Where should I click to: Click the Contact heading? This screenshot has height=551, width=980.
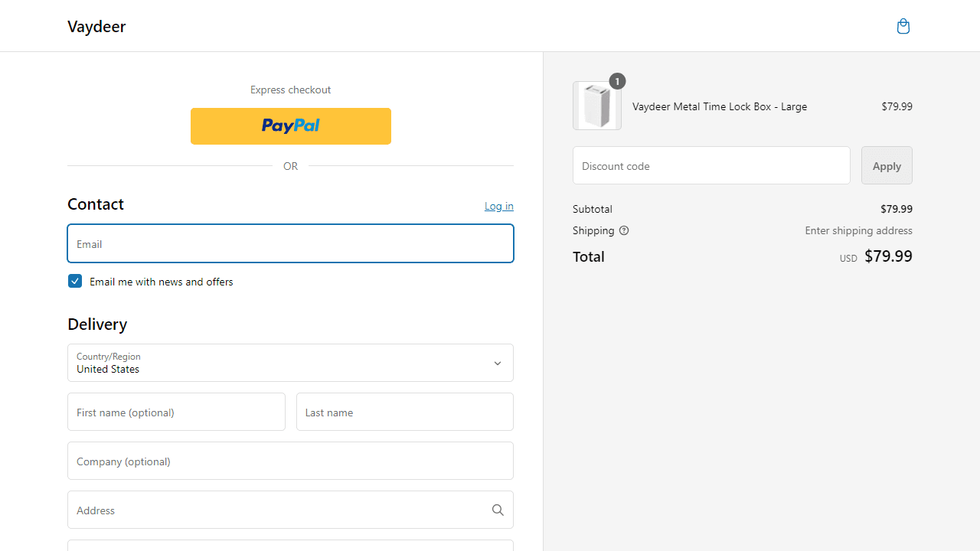pos(96,204)
